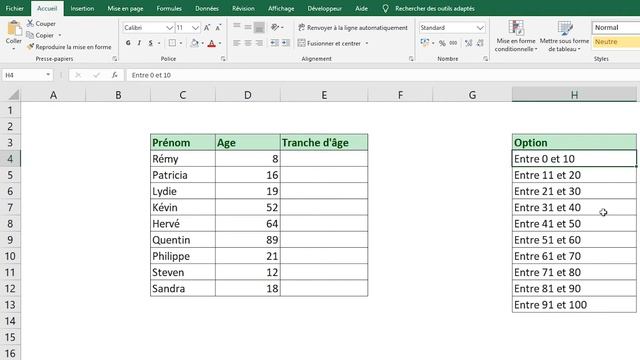Decrease indent icon

275,43
